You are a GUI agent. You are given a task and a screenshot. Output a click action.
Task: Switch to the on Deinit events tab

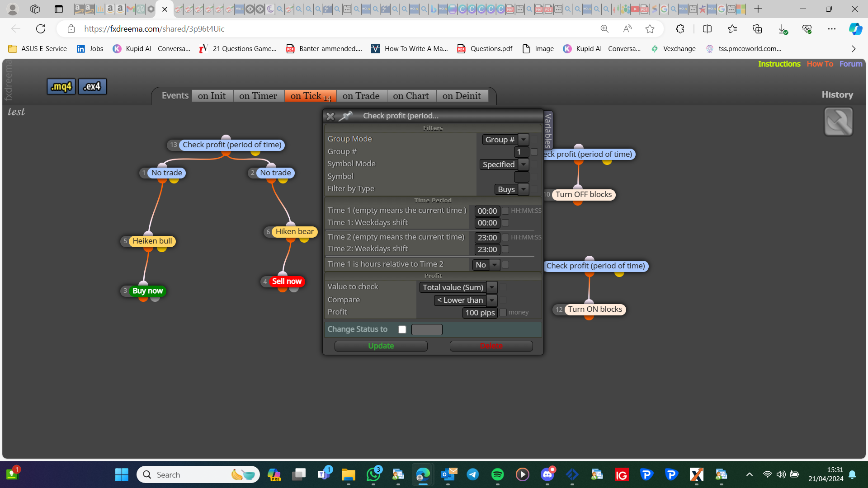(x=462, y=96)
